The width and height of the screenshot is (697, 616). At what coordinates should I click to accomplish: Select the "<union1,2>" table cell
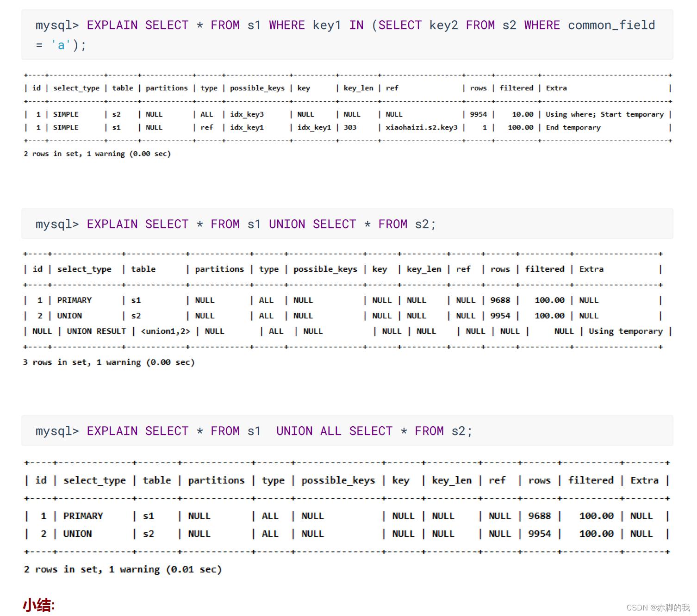coord(165,331)
